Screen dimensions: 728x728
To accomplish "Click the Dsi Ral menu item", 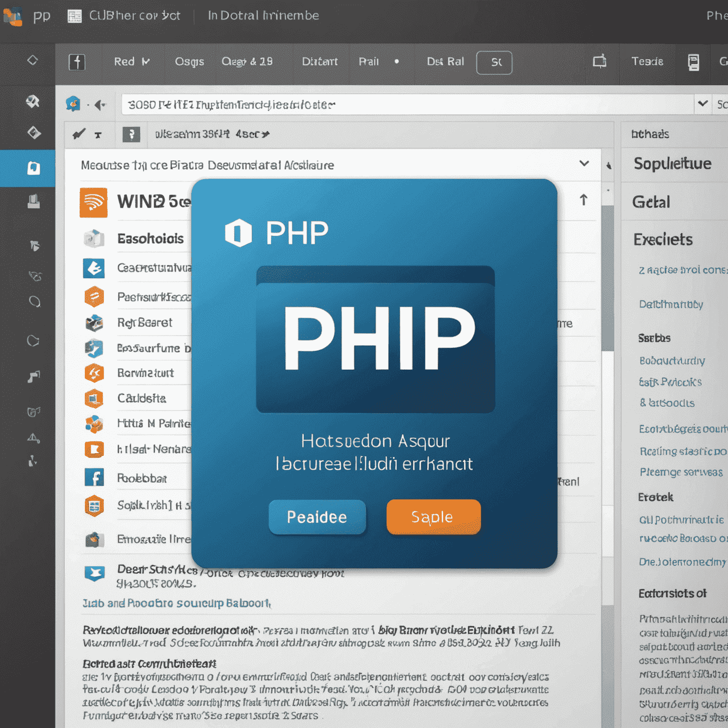I will (445, 62).
